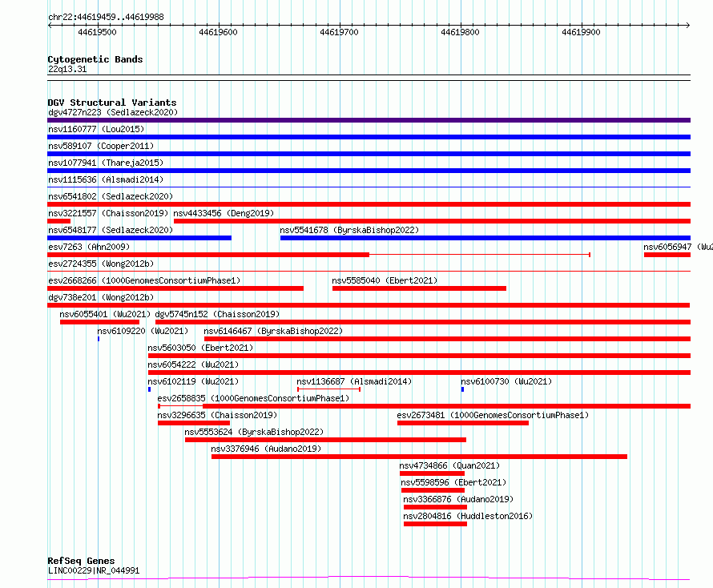Open the nsv5585040 (Ebert2021) label
This screenshot has width=713, height=588.
point(385,280)
